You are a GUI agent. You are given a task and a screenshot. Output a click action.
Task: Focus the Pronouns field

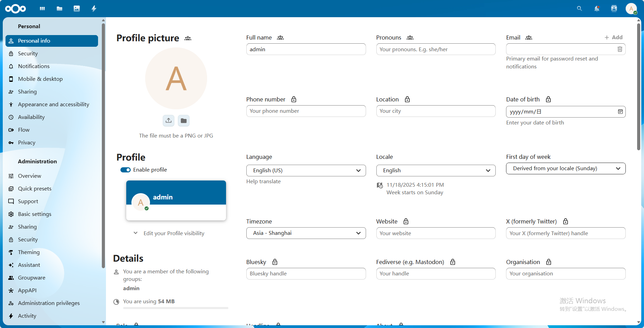point(436,49)
